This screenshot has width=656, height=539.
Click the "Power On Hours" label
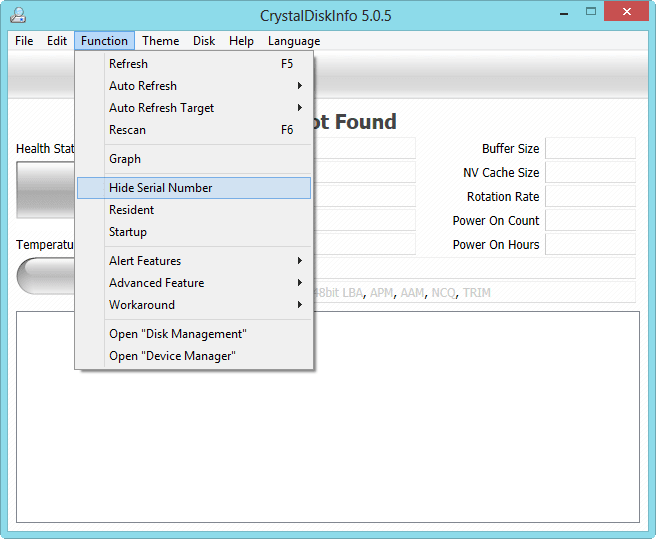[x=496, y=244]
